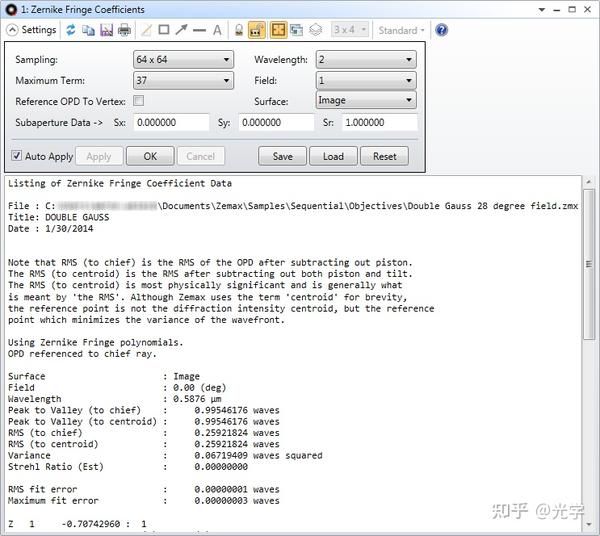
Task: Click the 'Date : 1/30/2014' line
Action: pos(51,229)
